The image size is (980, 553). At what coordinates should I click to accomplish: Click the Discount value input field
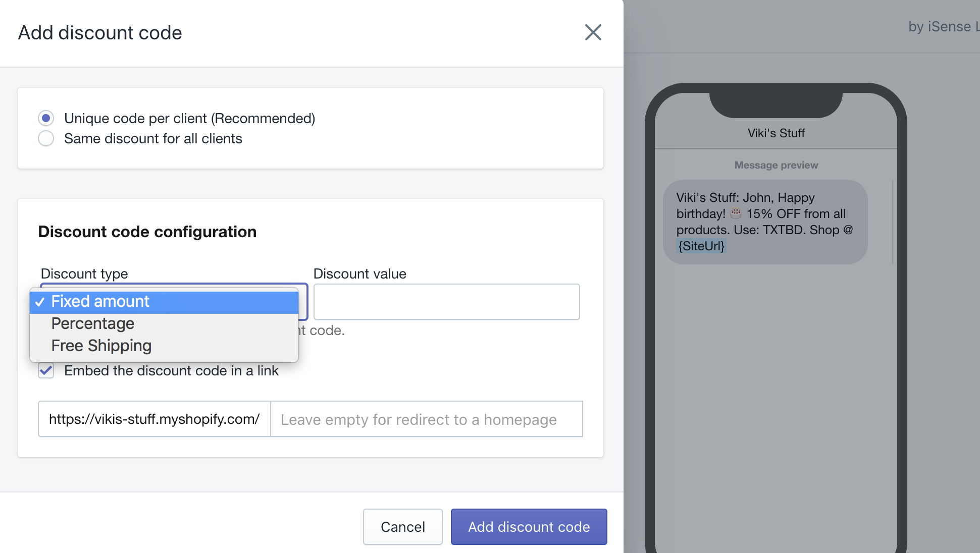[446, 302]
